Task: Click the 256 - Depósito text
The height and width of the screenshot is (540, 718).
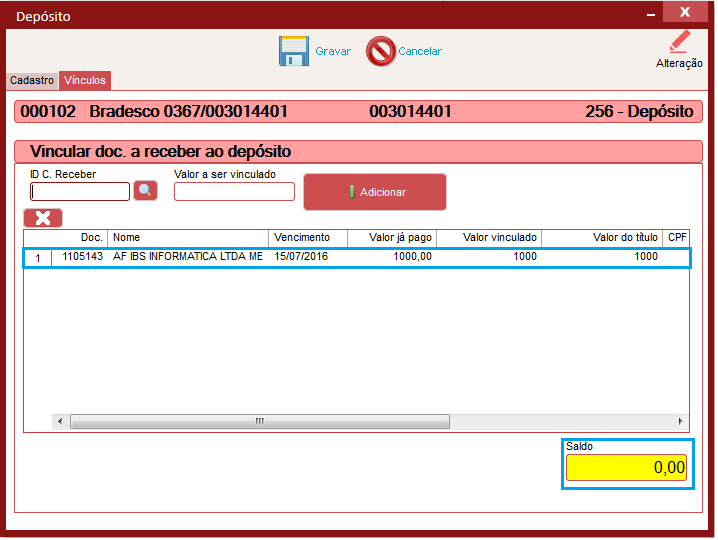Action: click(639, 111)
